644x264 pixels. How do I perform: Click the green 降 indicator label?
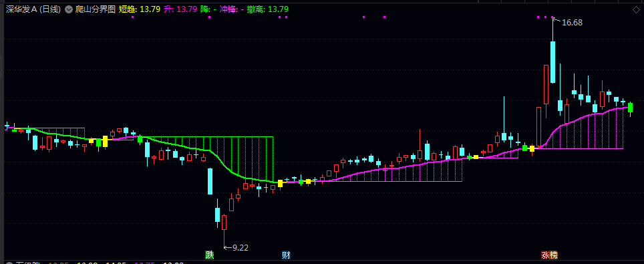click(x=205, y=9)
